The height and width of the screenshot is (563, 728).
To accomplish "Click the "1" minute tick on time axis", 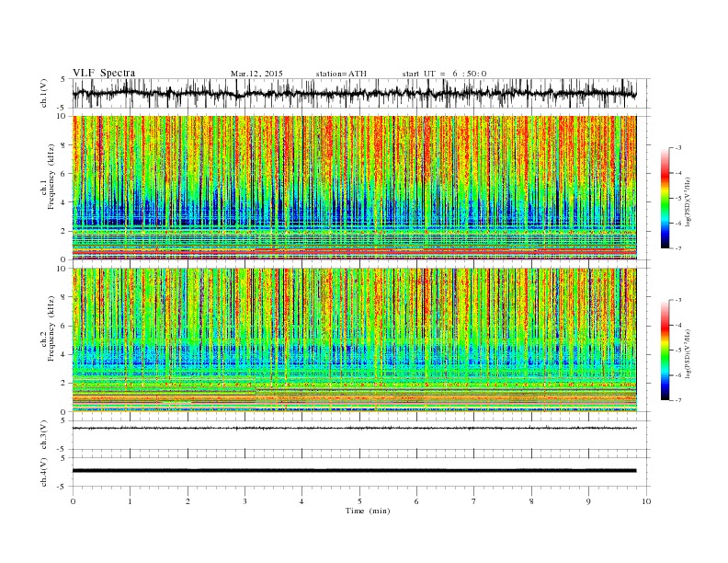I will click(130, 501).
